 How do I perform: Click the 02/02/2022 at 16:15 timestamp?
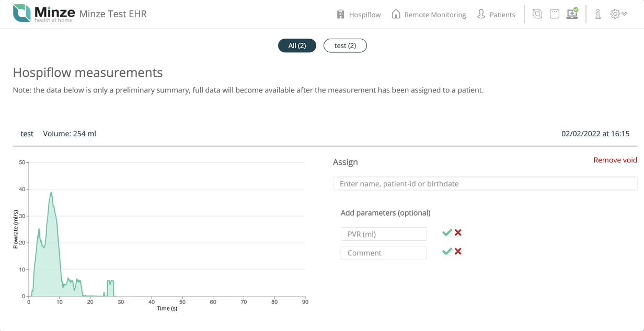coord(595,134)
